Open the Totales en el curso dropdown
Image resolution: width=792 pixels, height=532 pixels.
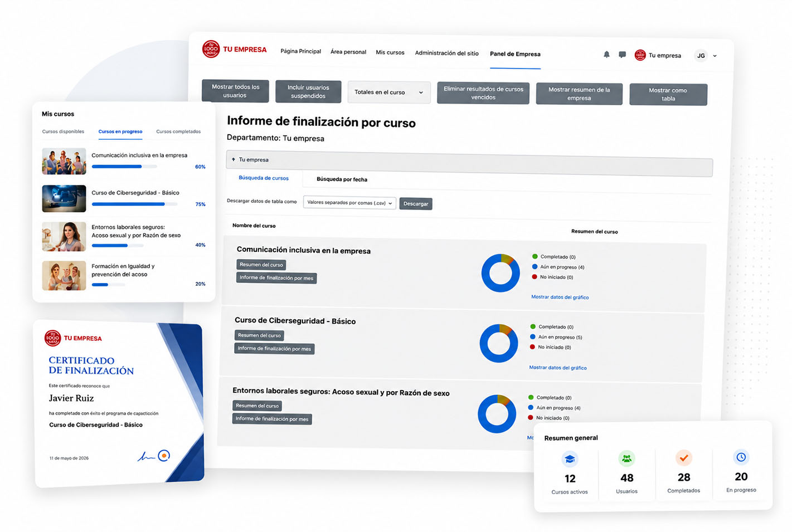click(389, 92)
